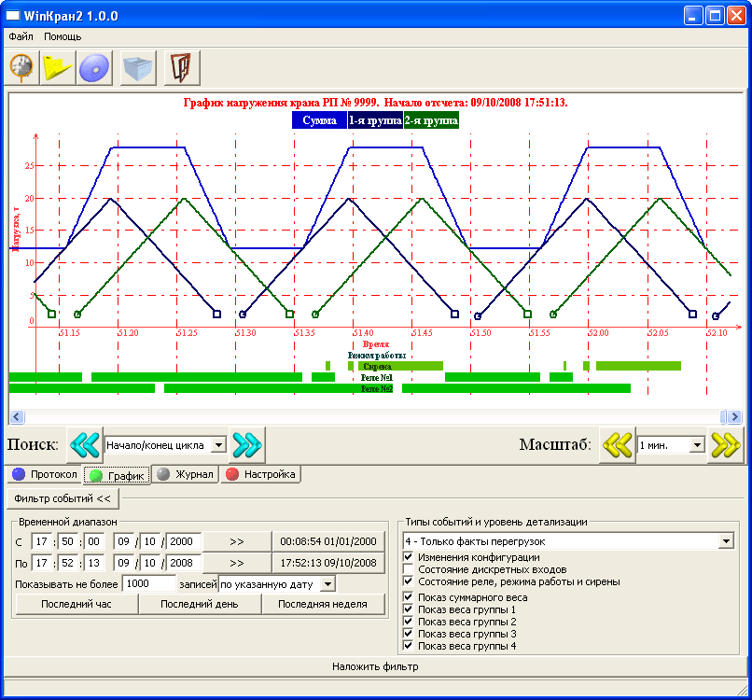Enable Состояние дискретных входов checkbox

tap(408, 569)
